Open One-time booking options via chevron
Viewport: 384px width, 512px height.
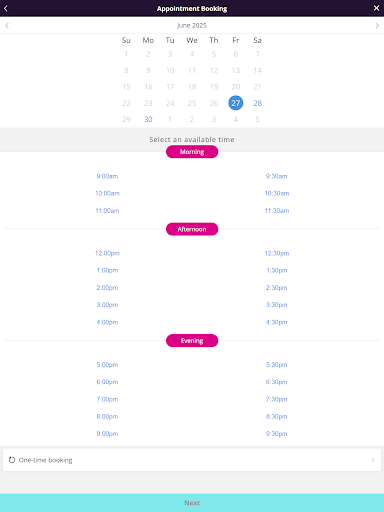click(x=373, y=460)
